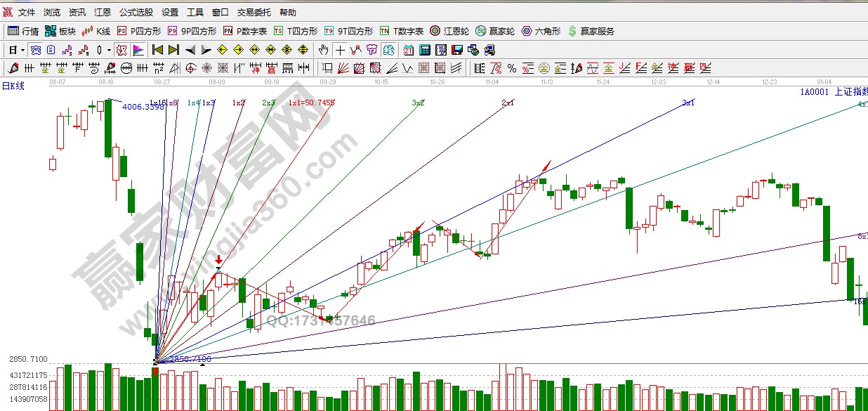This screenshot has height=411, width=868.
Task: Click the percent sign tool icon
Action: 512,68
